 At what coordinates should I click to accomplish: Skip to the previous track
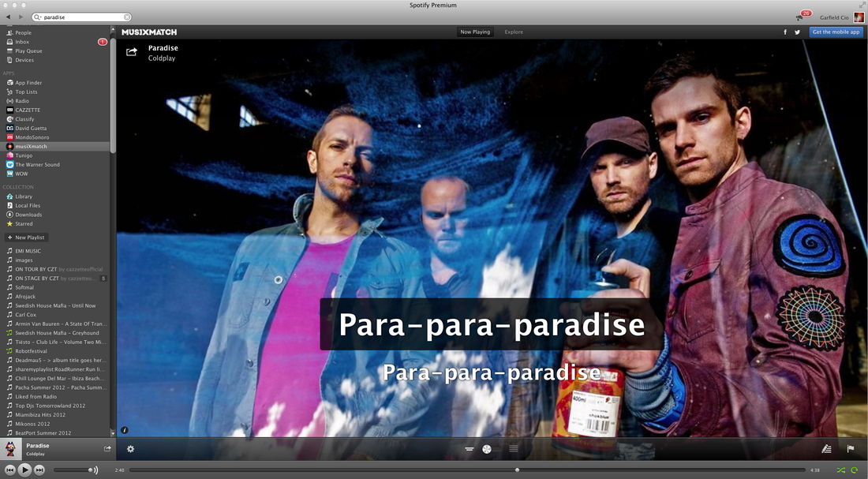pyautogui.click(x=10, y=470)
